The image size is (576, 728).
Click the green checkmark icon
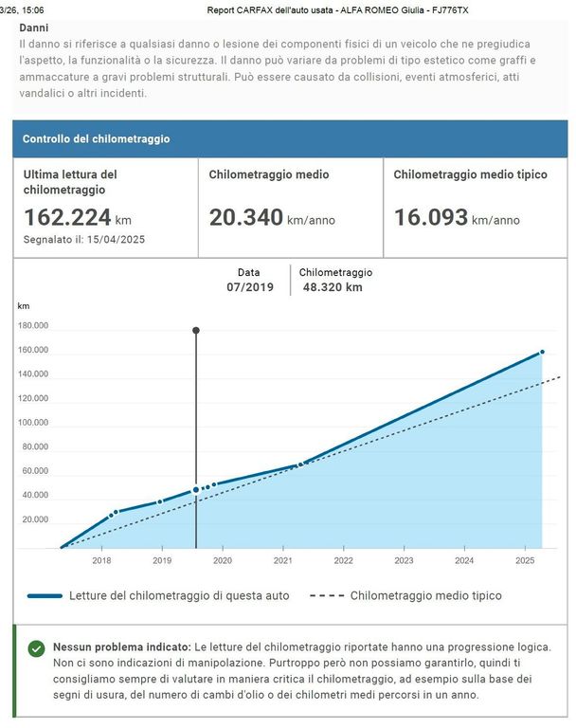[36, 648]
